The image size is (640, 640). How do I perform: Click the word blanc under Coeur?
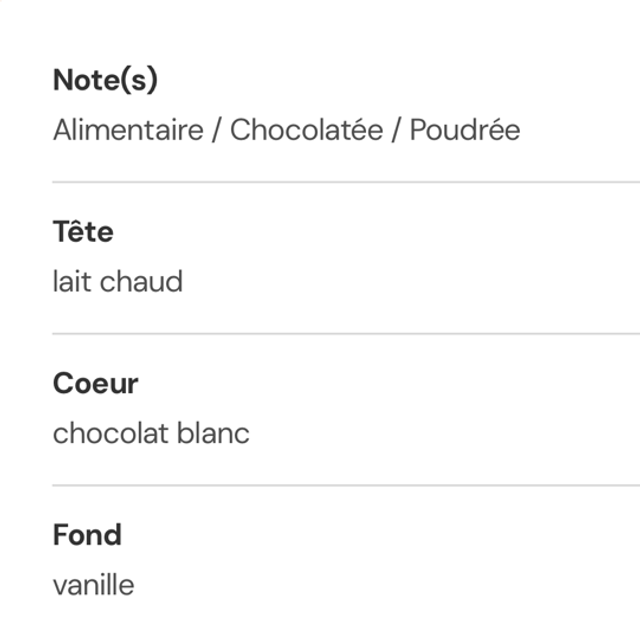pos(214,434)
